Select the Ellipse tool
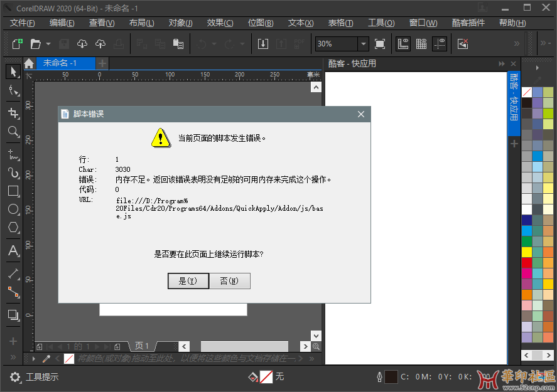 tap(13, 209)
